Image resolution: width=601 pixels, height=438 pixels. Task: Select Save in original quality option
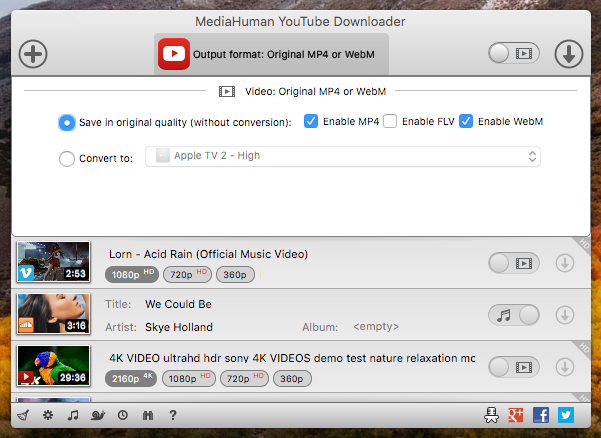click(67, 123)
